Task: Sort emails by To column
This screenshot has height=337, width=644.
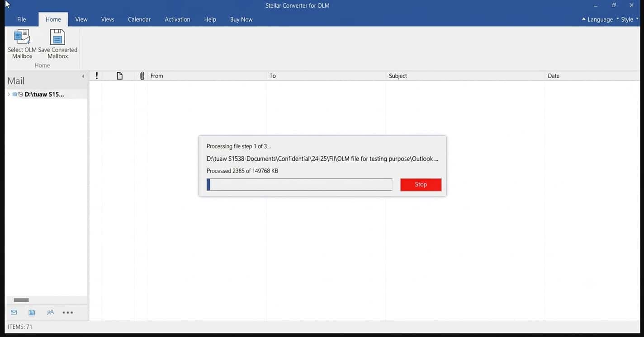Action: [326, 76]
